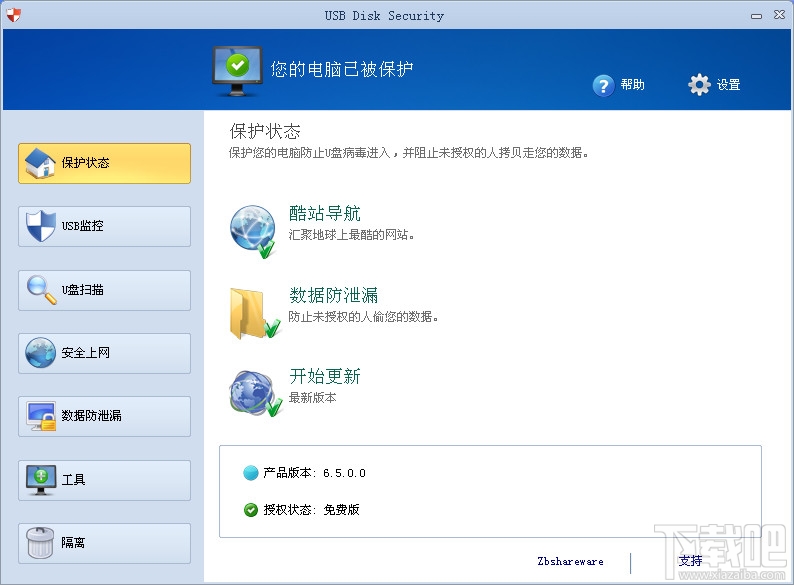Click the yellow folder data leak icon
Image resolution: width=794 pixels, height=585 pixels.
[254, 313]
